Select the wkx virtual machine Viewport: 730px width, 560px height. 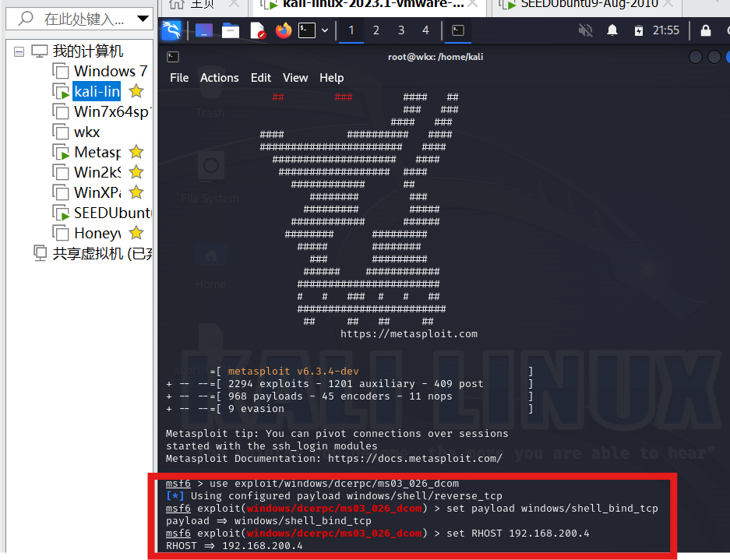pyautogui.click(x=86, y=132)
